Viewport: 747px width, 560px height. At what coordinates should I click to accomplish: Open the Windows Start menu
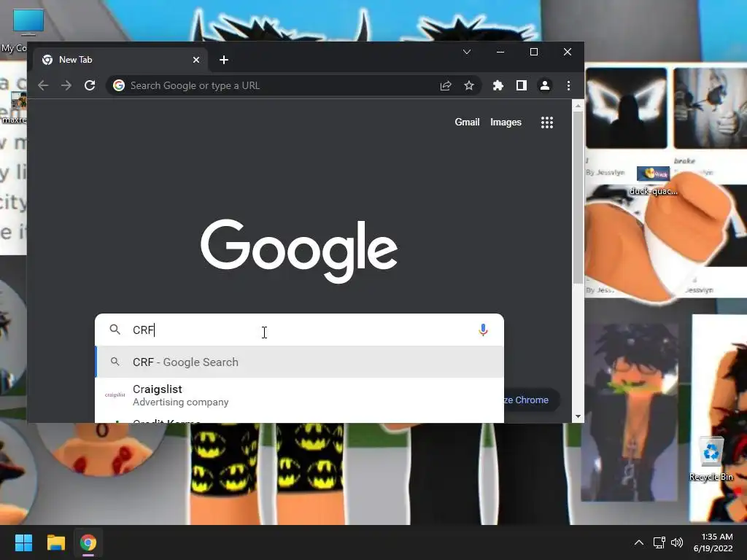pyautogui.click(x=23, y=542)
